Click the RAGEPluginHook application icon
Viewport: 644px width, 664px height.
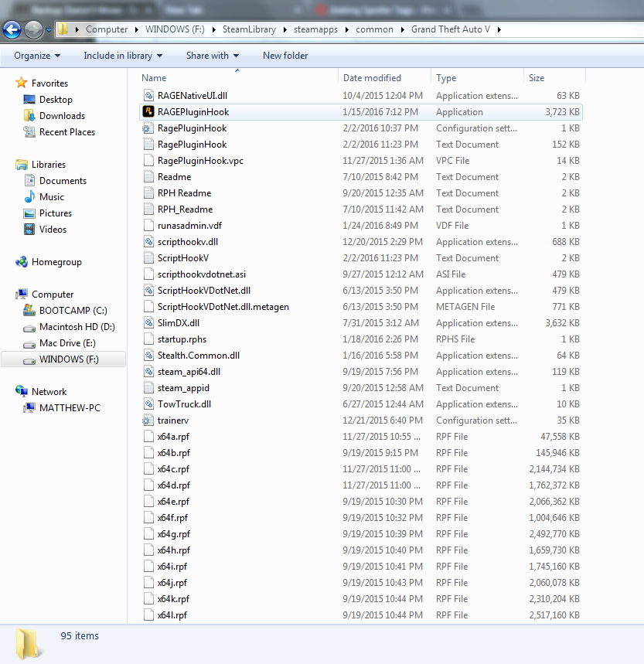pos(148,112)
